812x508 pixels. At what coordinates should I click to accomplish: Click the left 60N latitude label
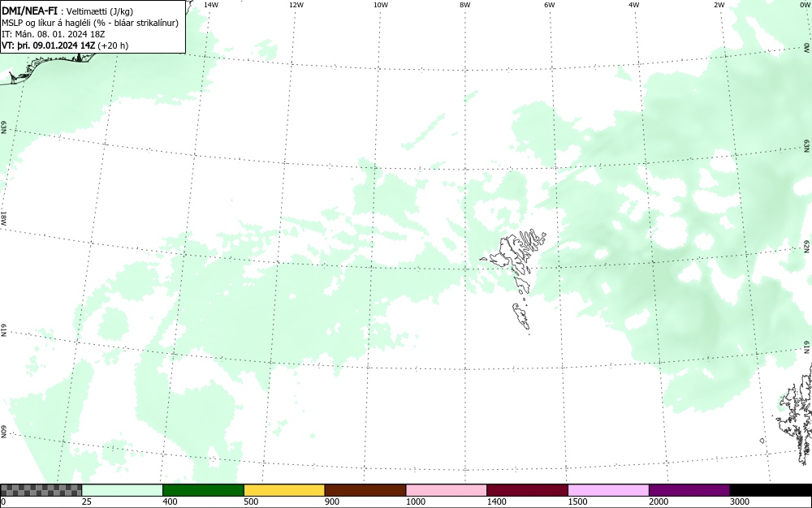point(3,433)
